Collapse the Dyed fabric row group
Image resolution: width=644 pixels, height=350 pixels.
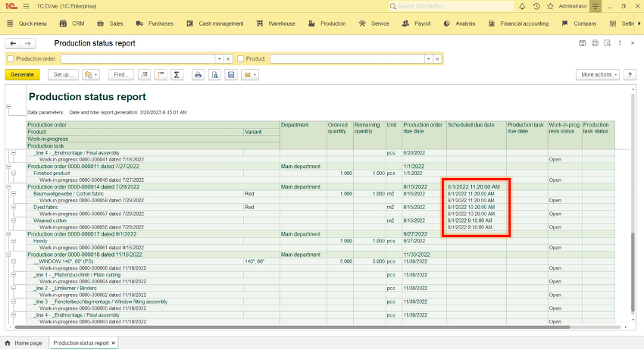point(14,207)
